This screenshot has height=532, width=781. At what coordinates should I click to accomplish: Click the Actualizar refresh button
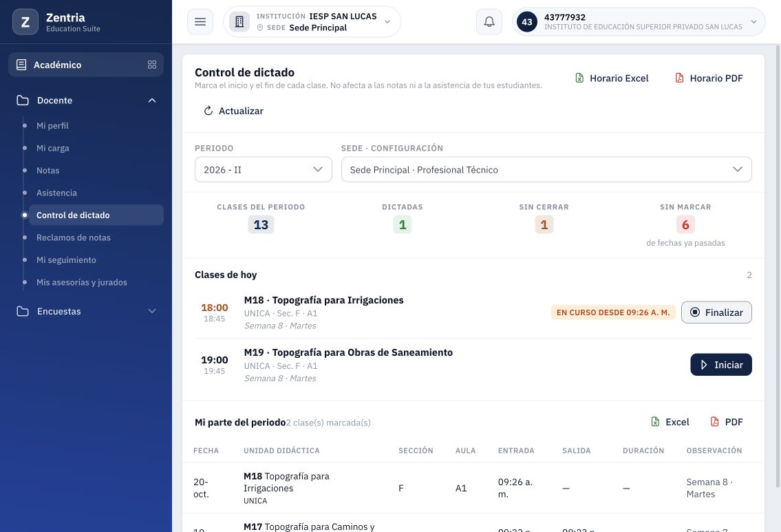click(233, 111)
